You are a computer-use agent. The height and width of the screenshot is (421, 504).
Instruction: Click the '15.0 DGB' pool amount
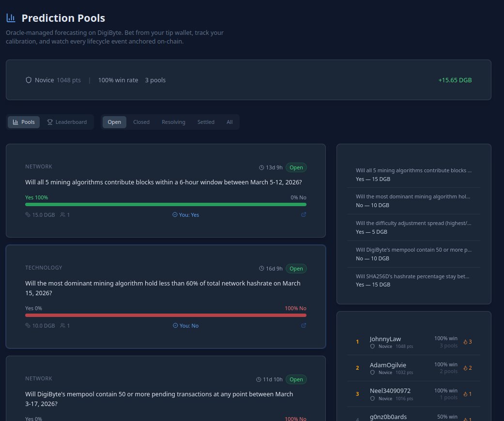(x=44, y=215)
